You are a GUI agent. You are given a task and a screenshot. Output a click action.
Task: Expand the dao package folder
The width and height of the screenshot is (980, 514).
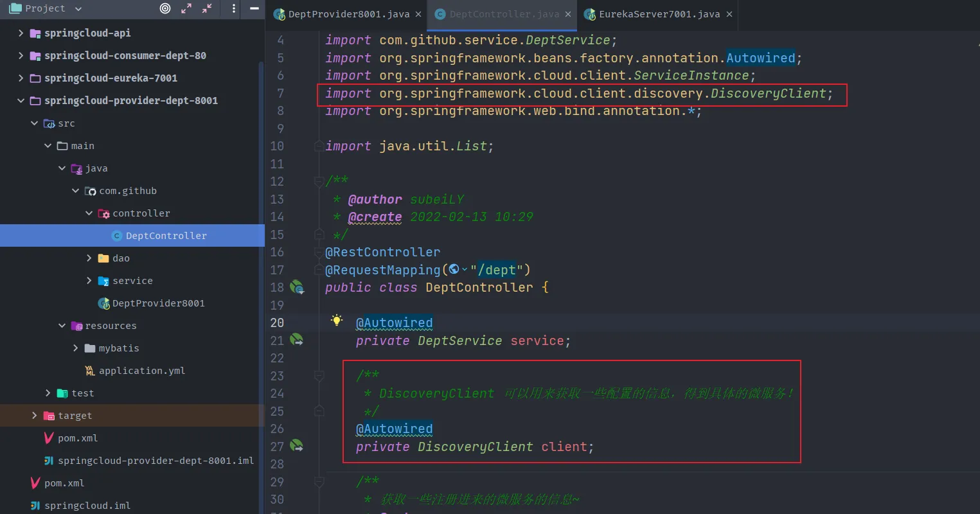(x=89, y=258)
